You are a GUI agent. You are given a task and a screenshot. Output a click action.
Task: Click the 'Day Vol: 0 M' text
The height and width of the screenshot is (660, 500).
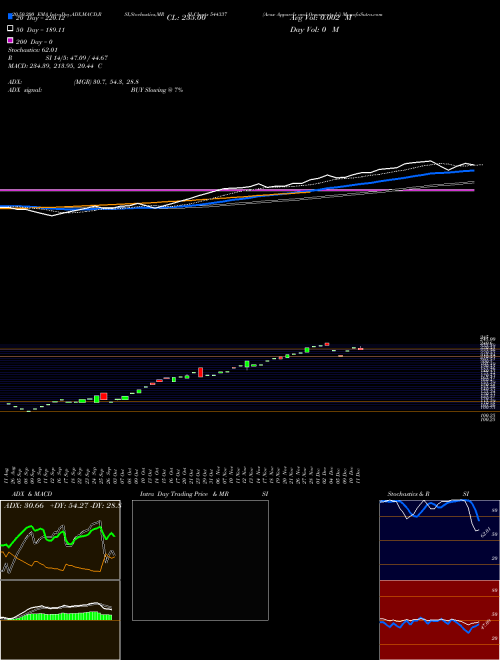314,30
